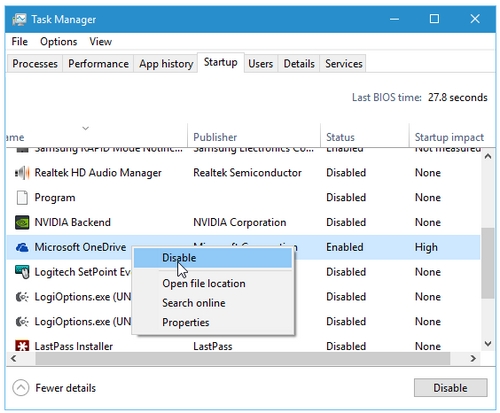The width and height of the screenshot is (500, 413).
Task: Sort by the Status column header
Action: tap(340, 137)
